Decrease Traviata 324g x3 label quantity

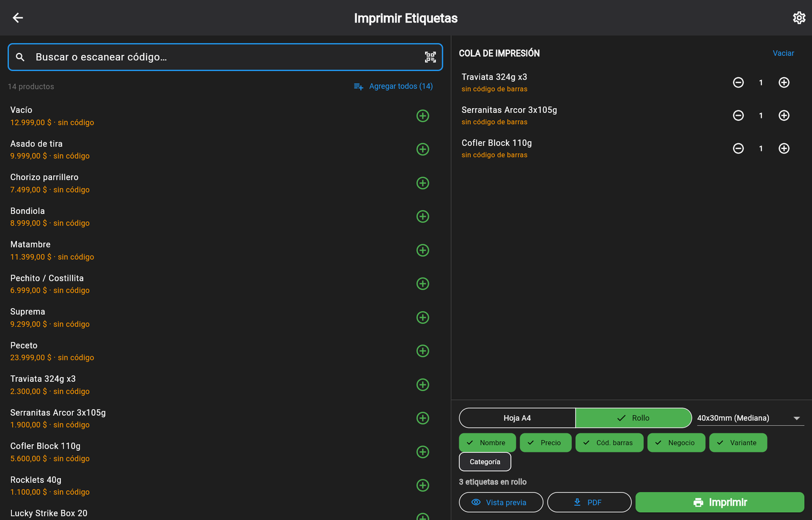point(738,82)
